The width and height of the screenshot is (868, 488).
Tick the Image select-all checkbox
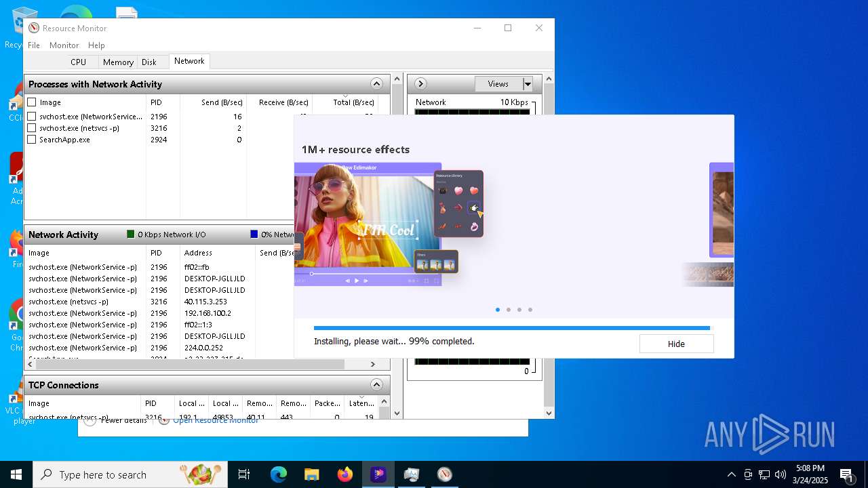(32, 102)
